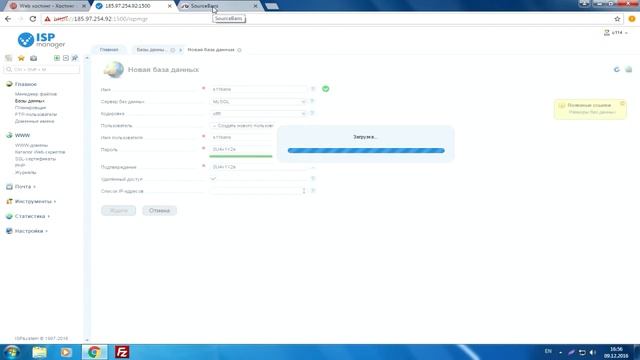Expand the Статистика sidebar section
The image size is (640, 360).
coord(28,216)
